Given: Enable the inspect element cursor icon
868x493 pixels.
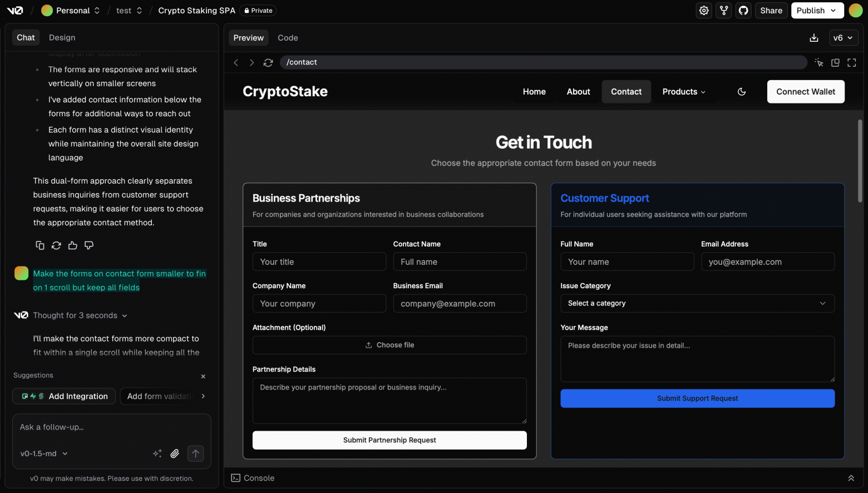Looking at the screenshot, I should 819,62.
